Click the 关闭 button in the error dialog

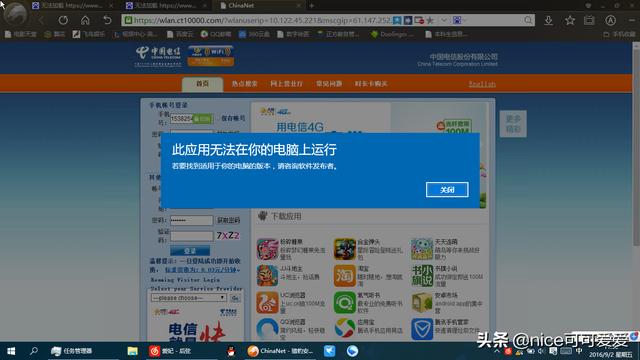pos(447,189)
